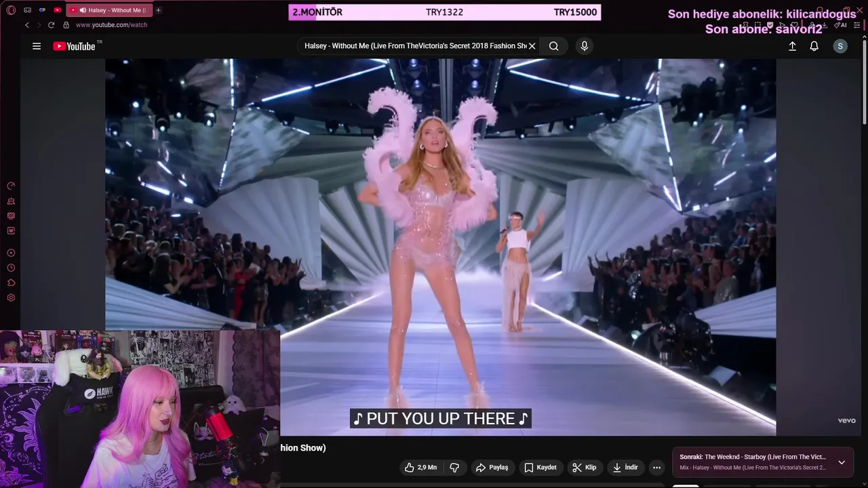Open GX Cleaner broom in sidebar
The height and width of the screenshot is (488, 868).
click(x=11, y=201)
